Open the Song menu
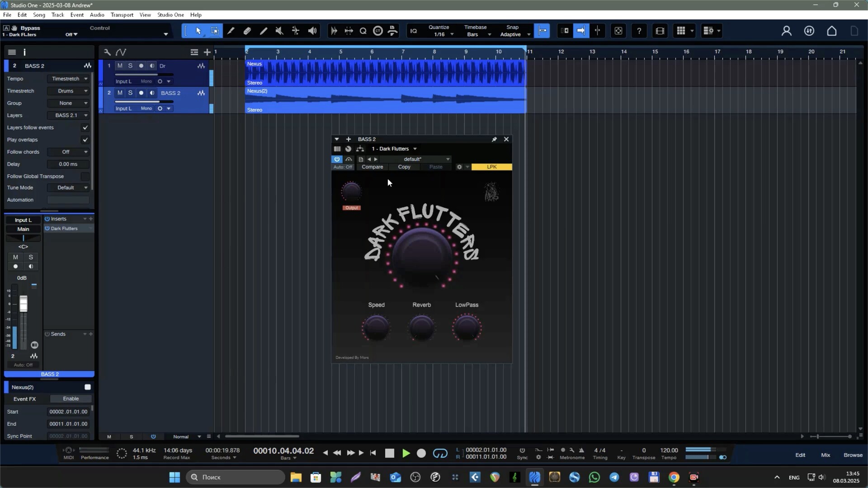 click(39, 14)
